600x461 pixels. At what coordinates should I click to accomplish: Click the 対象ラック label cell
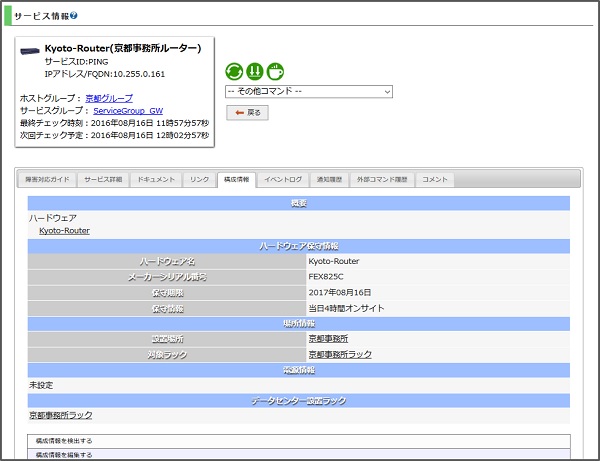[167, 355]
